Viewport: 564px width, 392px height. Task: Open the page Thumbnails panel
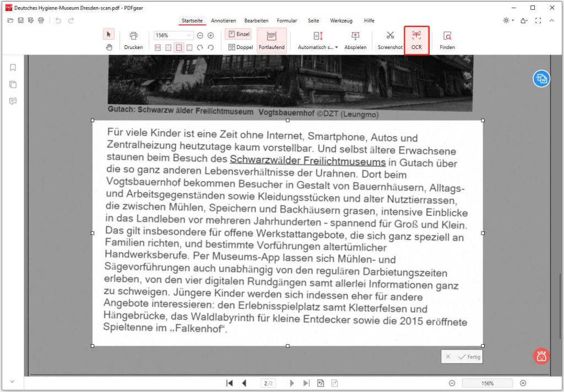point(13,84)
